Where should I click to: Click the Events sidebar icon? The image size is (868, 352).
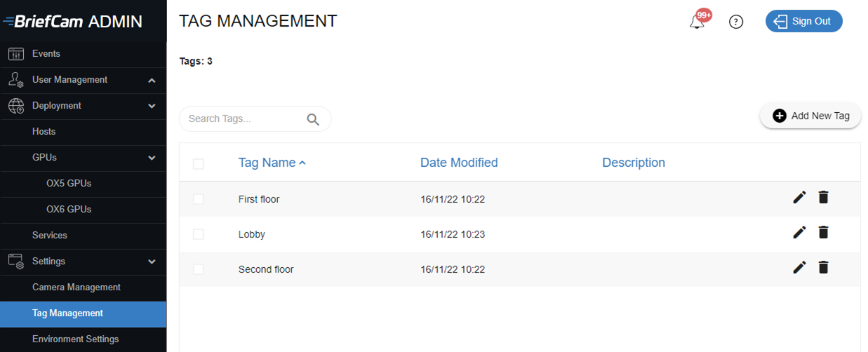tap(15, 54)
